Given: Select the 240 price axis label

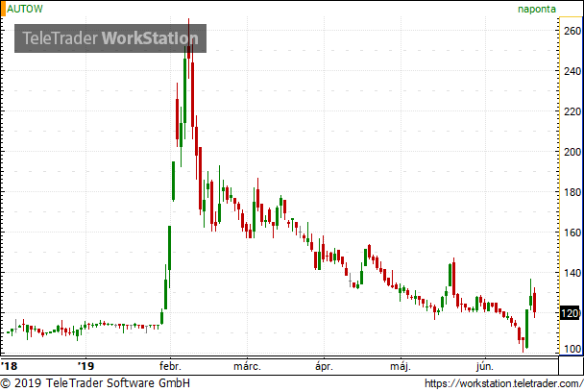Looking at the screenshot, I should pyautogui.click(x=572, y=71).
